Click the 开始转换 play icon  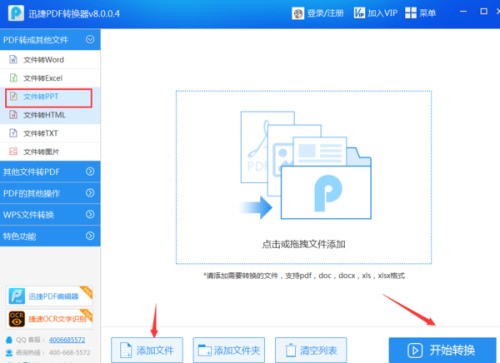(415, 350)
